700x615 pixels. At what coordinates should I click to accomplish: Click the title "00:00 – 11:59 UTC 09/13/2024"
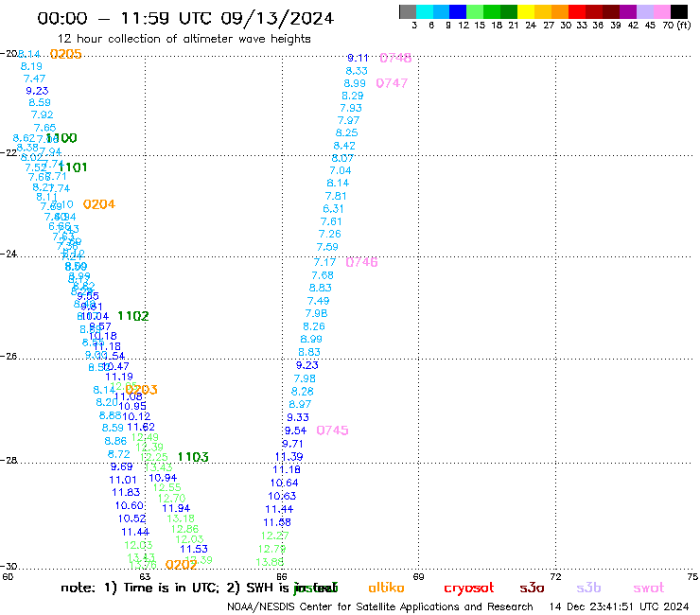[x=185, y=18]
